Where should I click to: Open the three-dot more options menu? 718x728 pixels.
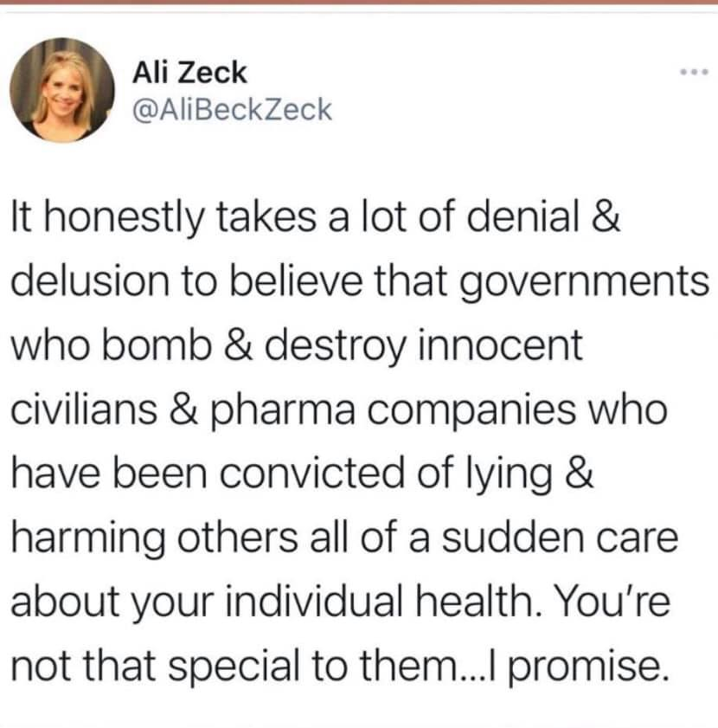click(x=695, y=72)
